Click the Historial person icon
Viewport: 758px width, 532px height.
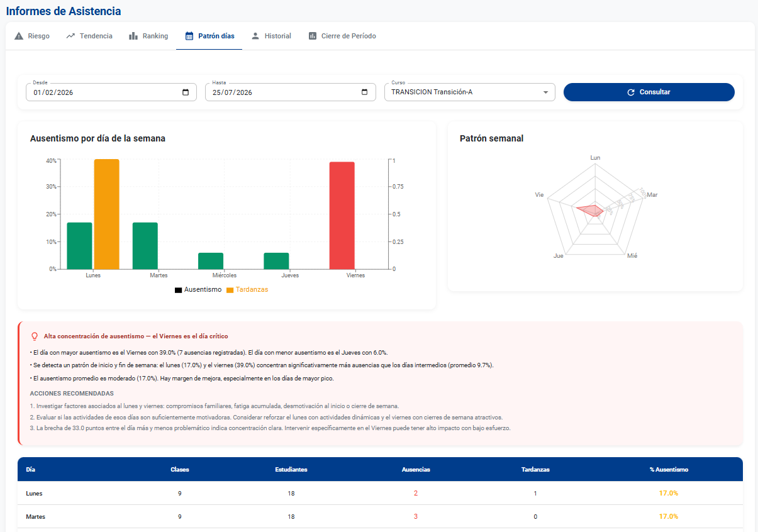point(255,36)
